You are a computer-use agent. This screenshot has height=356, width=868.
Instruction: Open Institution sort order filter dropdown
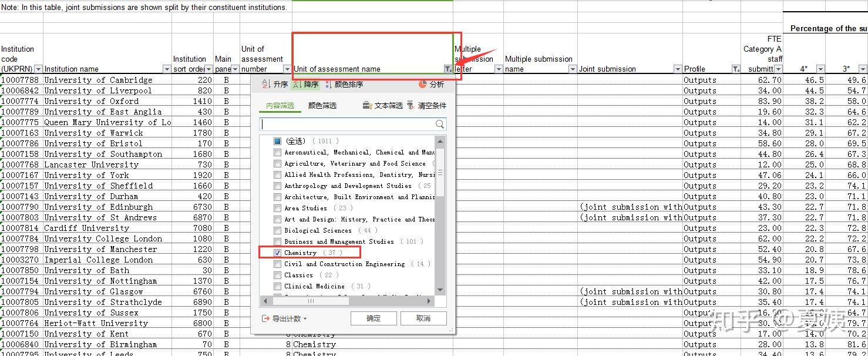[208, 69]
